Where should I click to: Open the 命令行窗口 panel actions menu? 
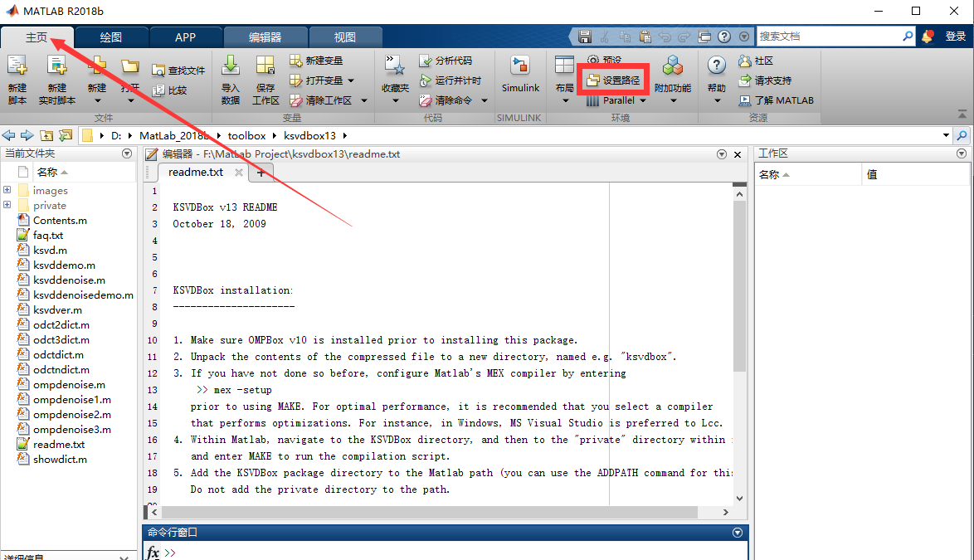(x=738, y=532)
